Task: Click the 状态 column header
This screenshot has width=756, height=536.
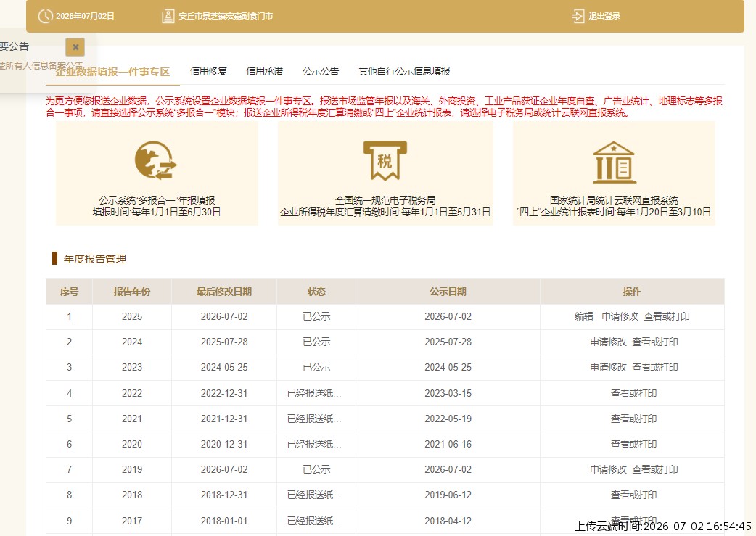Action: pos(316,292)
